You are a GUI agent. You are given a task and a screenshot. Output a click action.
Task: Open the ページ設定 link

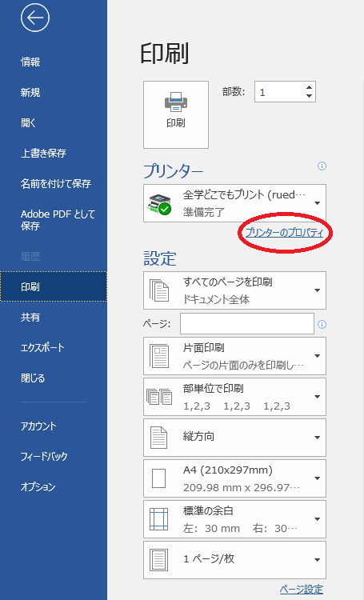[x=302, y=590]
